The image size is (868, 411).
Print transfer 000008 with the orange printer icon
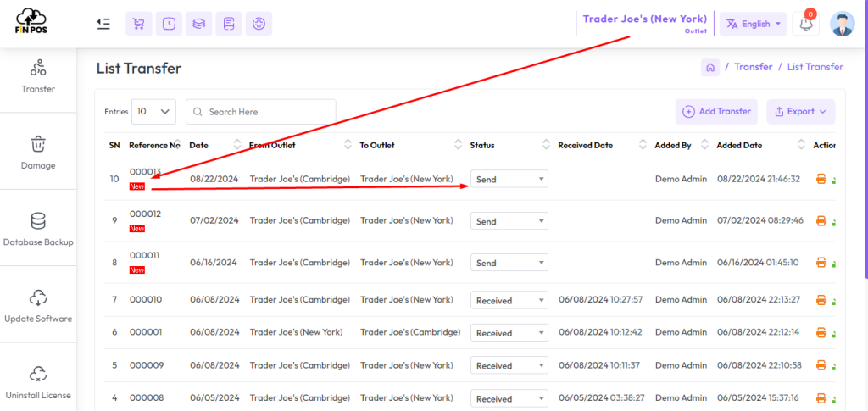coord(821,399)
